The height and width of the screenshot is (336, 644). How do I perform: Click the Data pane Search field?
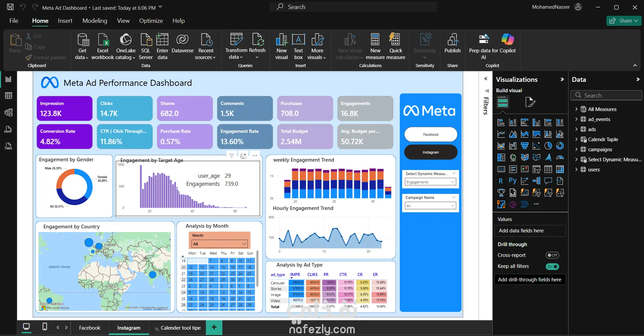pos(606,95)
